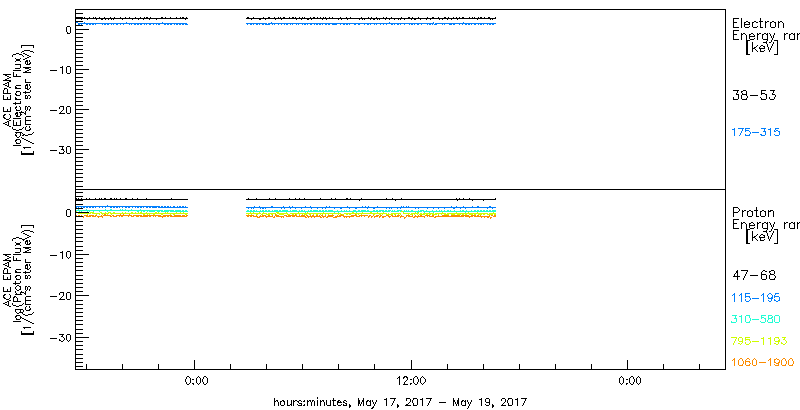800x410 pixels.
Task: Click the [keV] unit label under Electron
Action: point(762,48)
